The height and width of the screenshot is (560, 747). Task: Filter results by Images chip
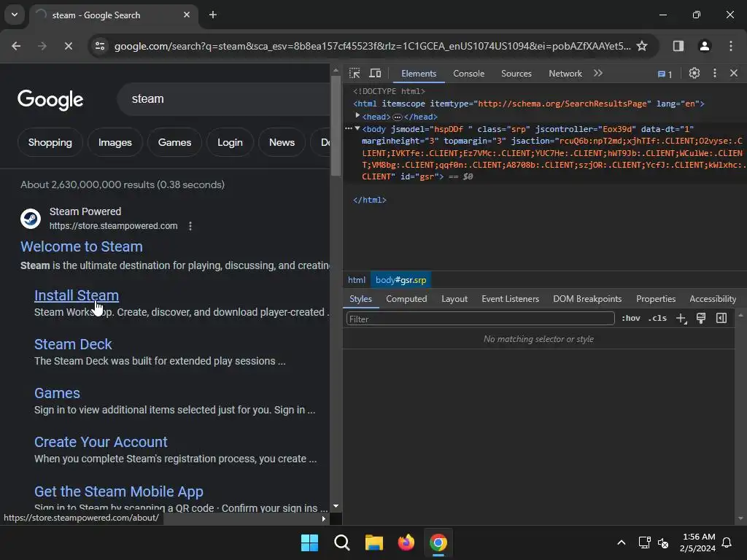click(115, 142)
